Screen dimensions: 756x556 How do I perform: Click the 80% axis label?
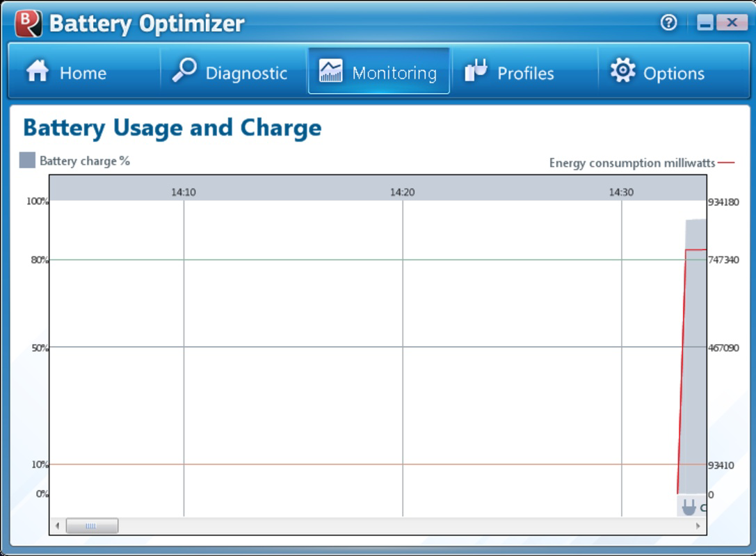pos(40,260)
